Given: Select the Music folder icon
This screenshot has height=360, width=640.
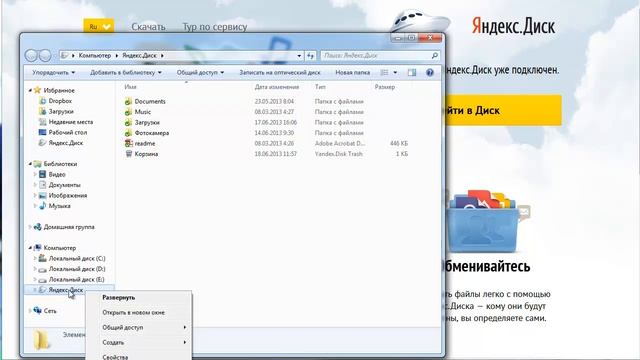Looking at the screenshot, I should [128, 112].
